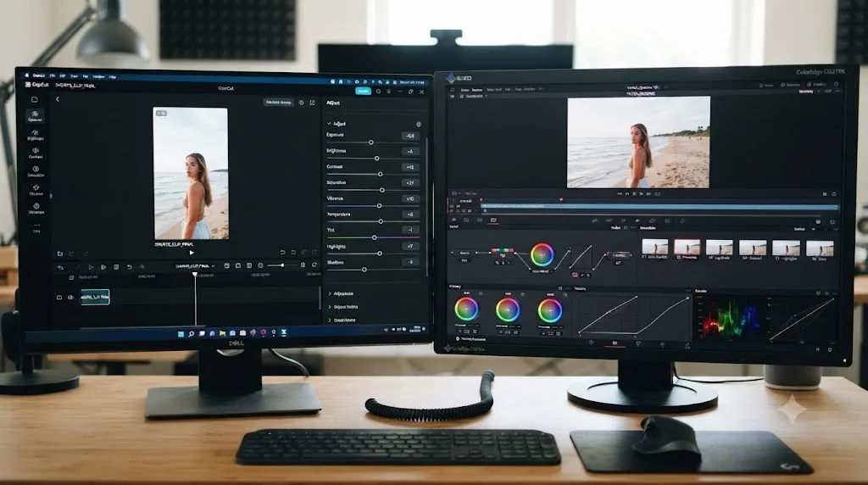Click the timeline zoom slider handle

tap(282, 265)
